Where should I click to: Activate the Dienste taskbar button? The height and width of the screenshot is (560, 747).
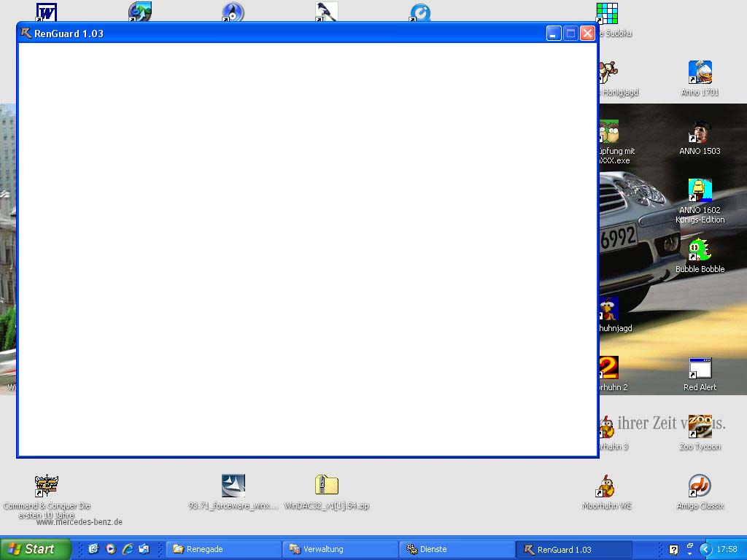point(457,549)
